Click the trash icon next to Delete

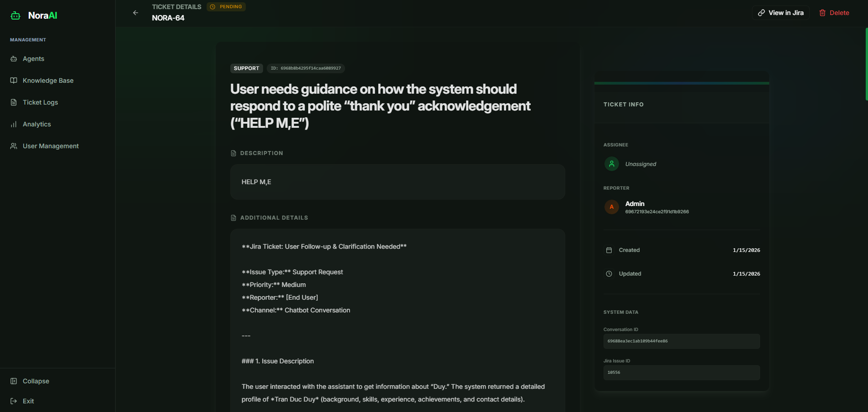click(x=822, y=12)
